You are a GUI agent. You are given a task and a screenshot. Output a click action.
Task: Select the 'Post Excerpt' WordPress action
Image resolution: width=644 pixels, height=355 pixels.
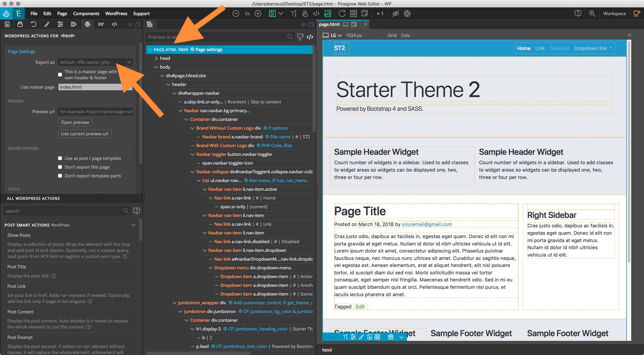[20, 337]
